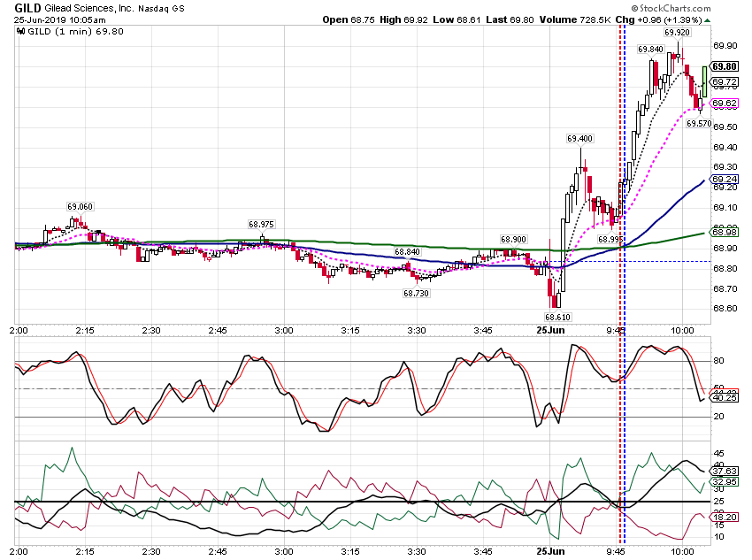The image size is (752, 560).
Task: Click the GILD ticker symbol title
Action: [x=27, y=8]
